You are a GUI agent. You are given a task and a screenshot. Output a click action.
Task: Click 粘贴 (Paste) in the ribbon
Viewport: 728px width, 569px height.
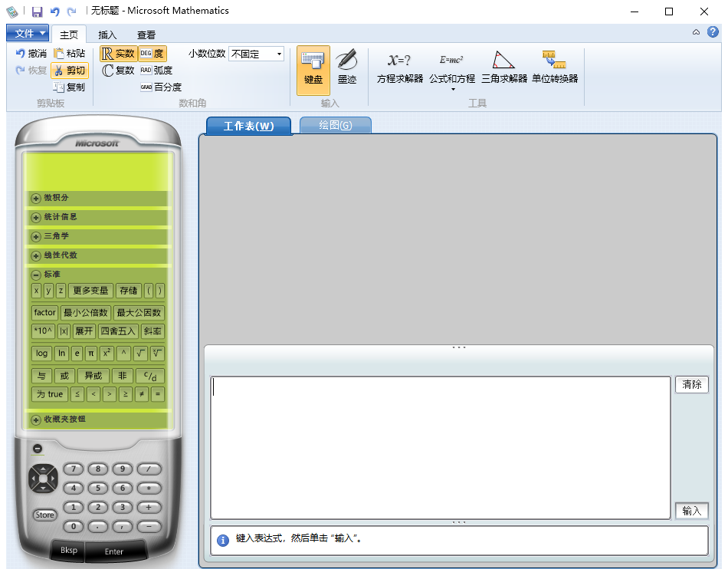click(x=70, y=54)
